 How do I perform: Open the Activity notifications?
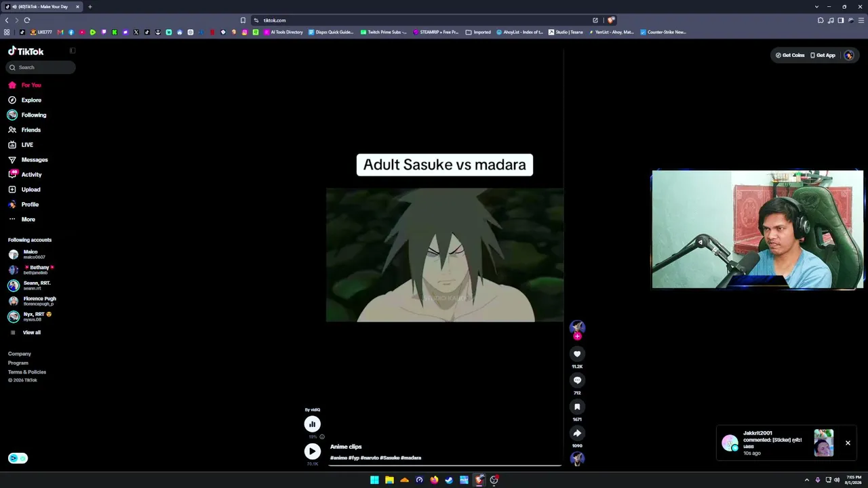coord(25,175)
